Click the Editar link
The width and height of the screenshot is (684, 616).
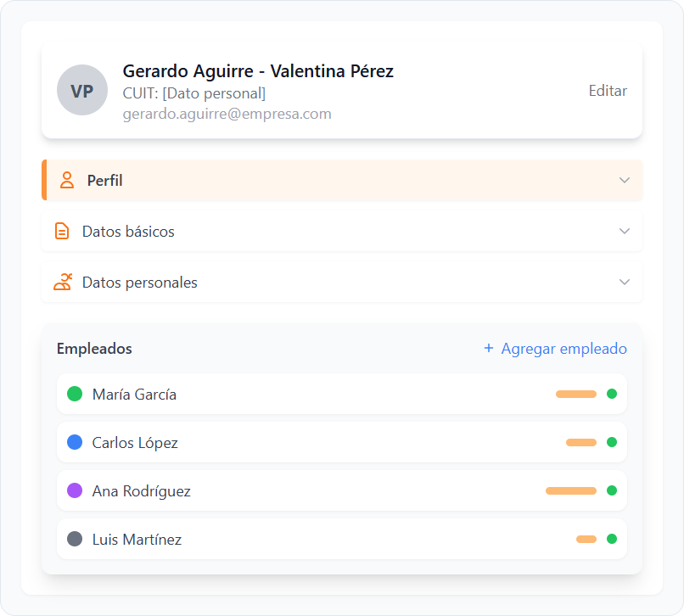pyautogui.click(x=608, y=91)
